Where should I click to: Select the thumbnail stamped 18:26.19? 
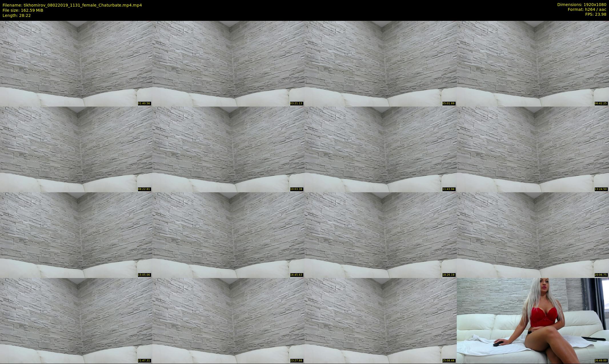coord(380,235)
